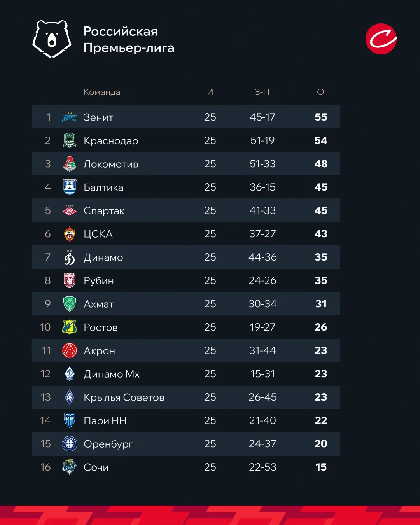Click the Russian Premier League bear logo
420x525 pixels.
[x=52, y=39]
